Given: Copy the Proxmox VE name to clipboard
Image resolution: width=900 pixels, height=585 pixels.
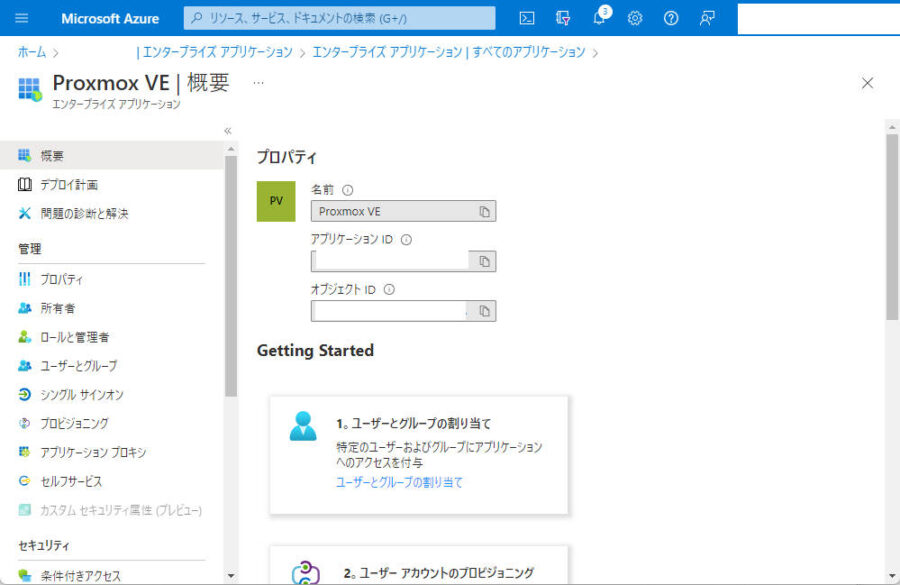Looking at the screenshot, I should (487, 211).
